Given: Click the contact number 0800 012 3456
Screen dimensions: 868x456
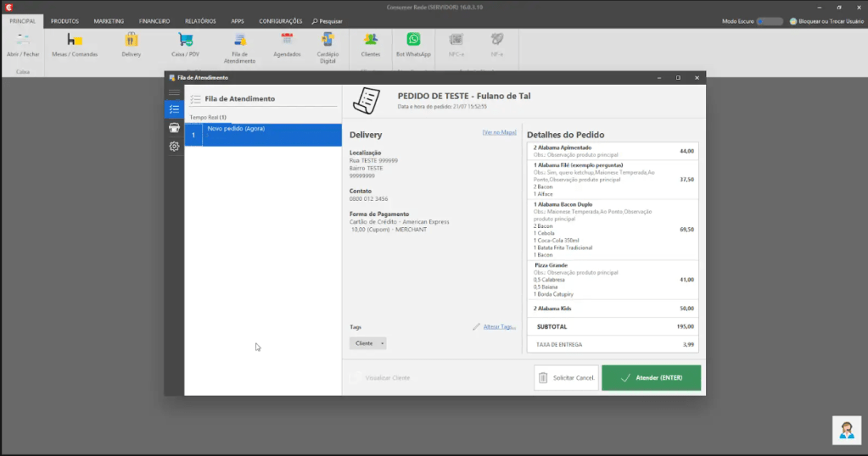Looking at the screenshot, I should [x=369, y=198].
